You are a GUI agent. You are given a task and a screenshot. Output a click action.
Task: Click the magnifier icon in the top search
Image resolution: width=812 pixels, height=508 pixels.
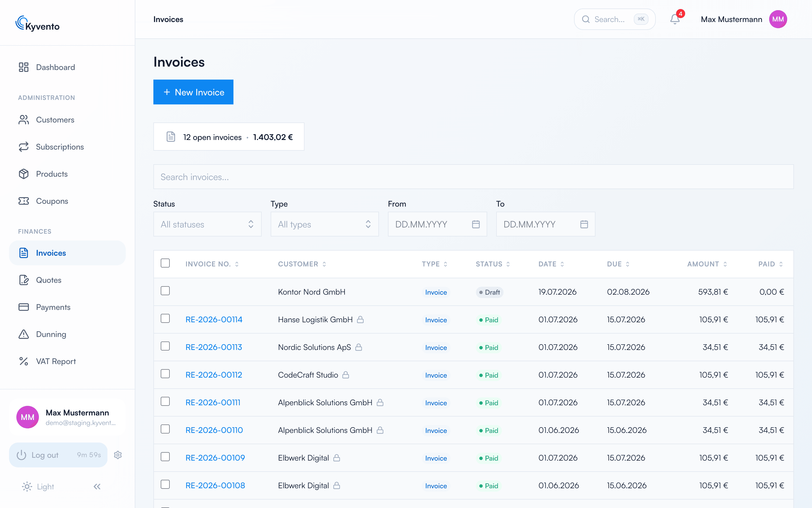pyautogui.click(x=586, y=19)
